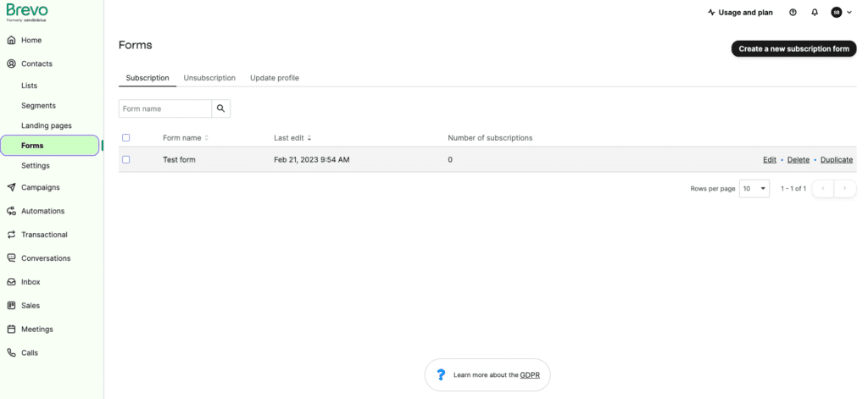Sort by Last edit arrows
The width and height of the screenshot is (868, 399).
click(x=309, y=138)
